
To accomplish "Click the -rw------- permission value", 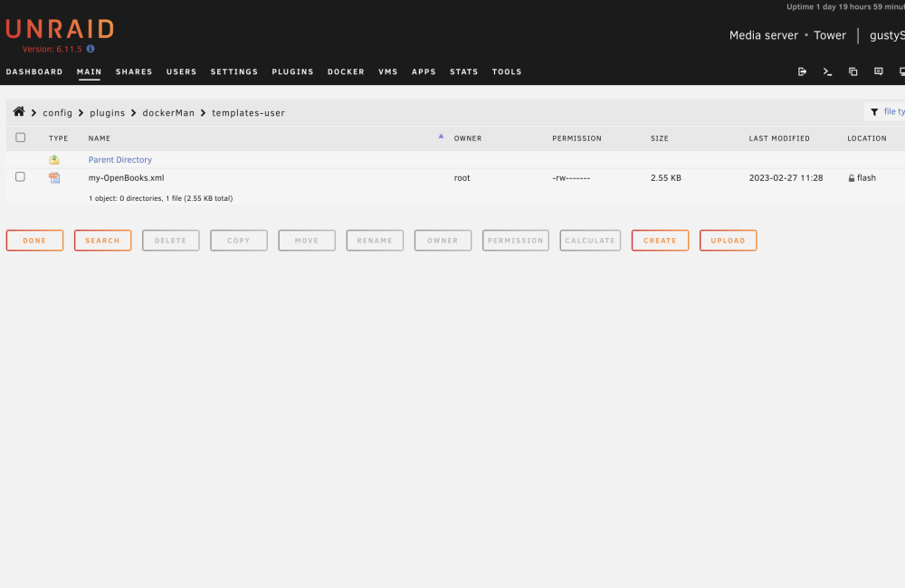I will [571, 177].
